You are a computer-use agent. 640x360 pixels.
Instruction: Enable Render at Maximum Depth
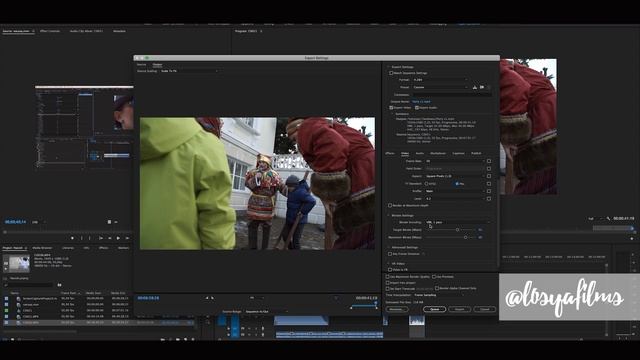(x=390, y=206)
